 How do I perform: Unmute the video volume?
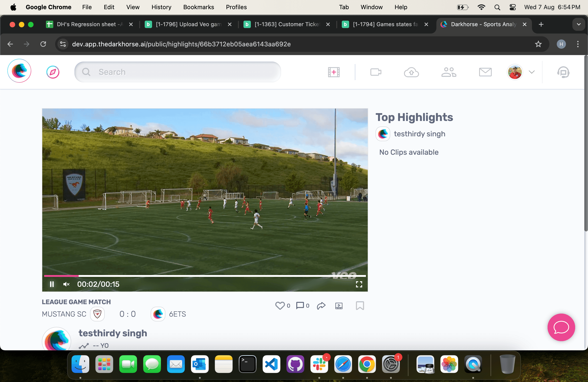(66, 284)
